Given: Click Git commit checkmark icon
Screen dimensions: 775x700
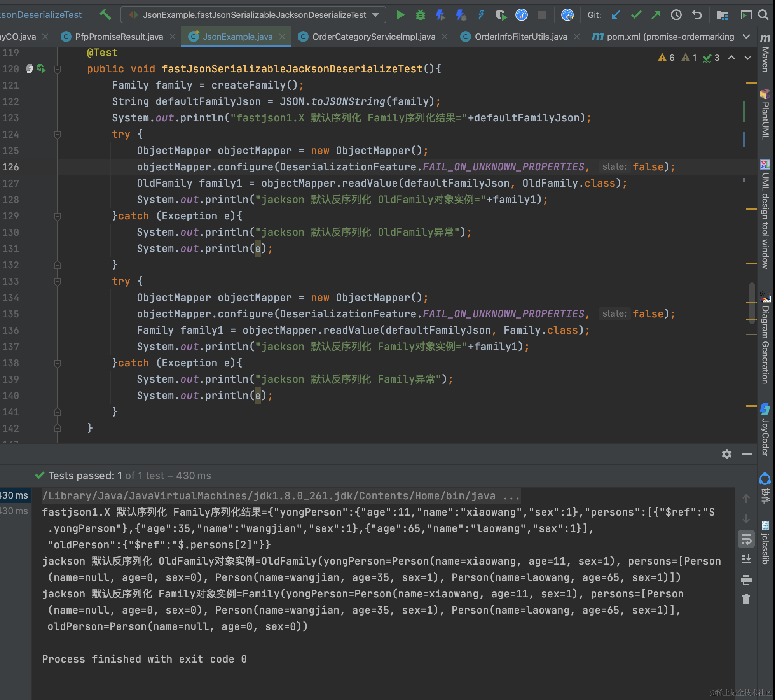Looking at the screenshot, I should 636,15.
